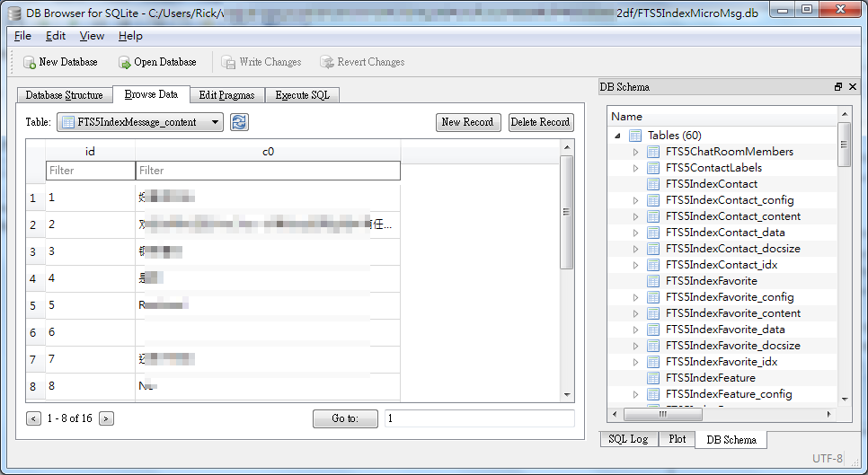This screenshot has width=868, height=475.
Task: Go to the next page of records
Action: tap(106, 418)
